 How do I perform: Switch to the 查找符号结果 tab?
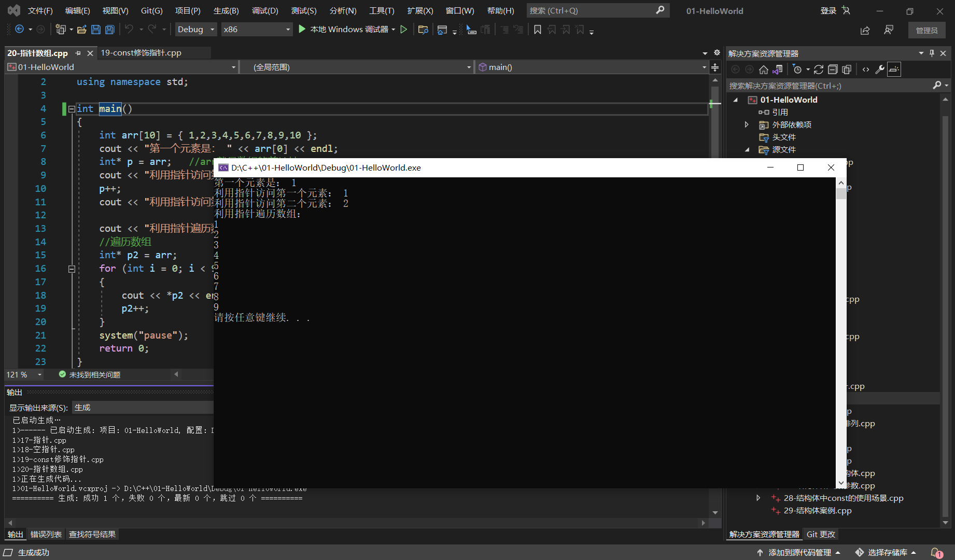click(92, 534)
